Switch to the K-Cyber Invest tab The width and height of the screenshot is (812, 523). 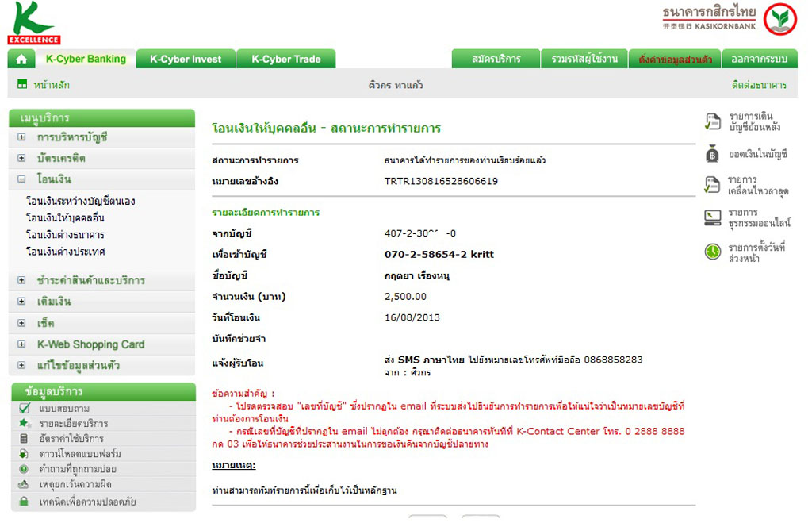point(186,59)
